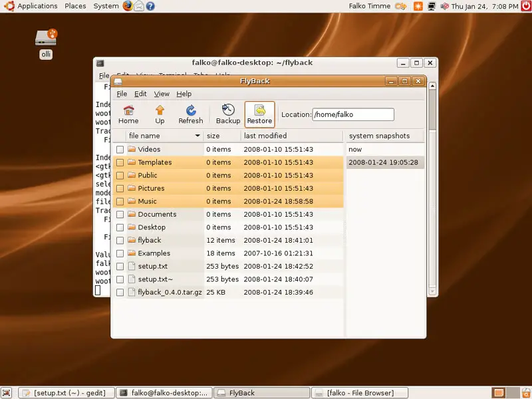Enable the Music folder checkbox
The image size is (532, 399).
[x=120, y=201]
